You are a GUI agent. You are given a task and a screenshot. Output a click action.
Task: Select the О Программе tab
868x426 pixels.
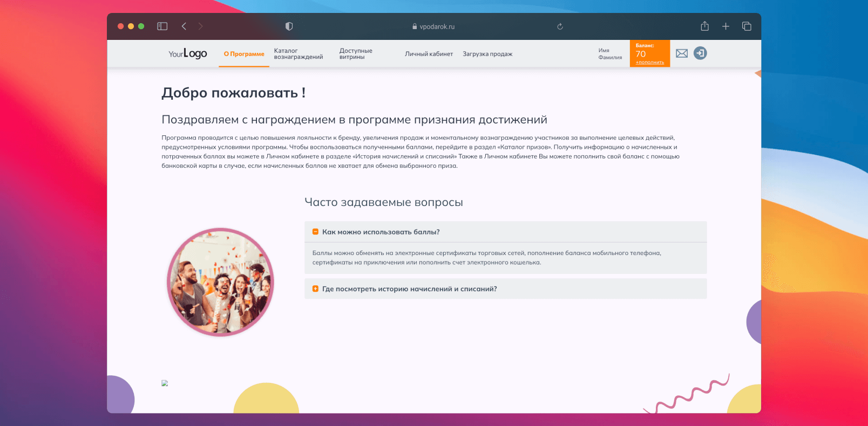(244, 54)
